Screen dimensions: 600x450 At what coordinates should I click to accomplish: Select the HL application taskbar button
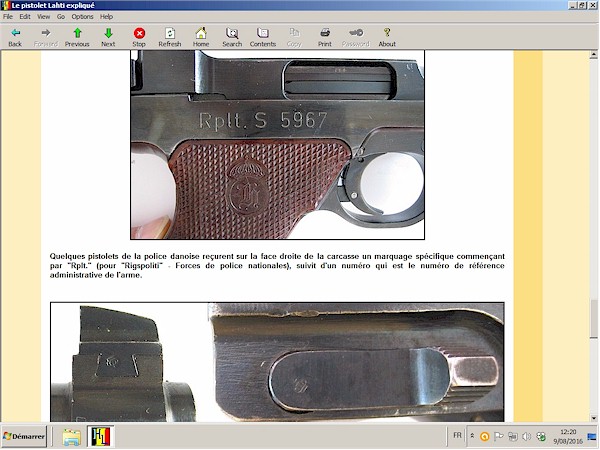[x=101, y=437]
